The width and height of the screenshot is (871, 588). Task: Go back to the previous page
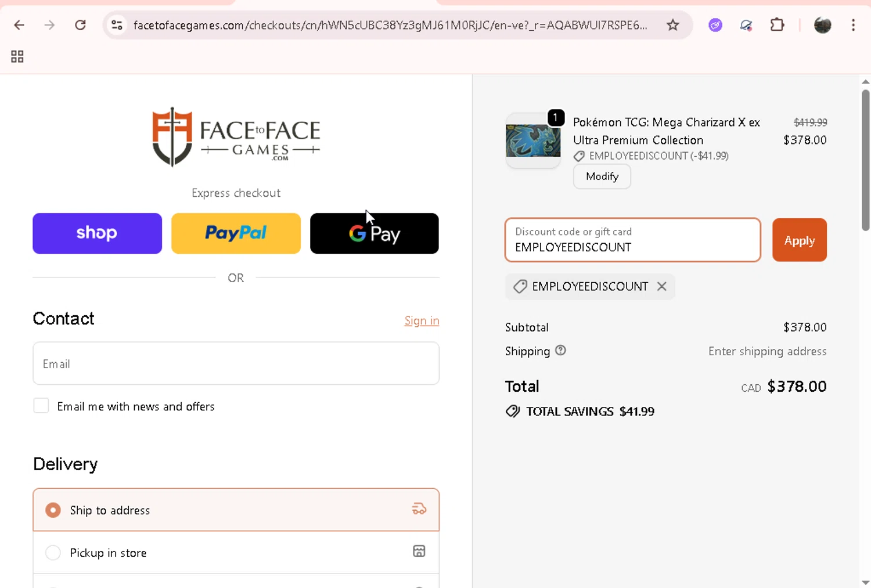(19, 25)
